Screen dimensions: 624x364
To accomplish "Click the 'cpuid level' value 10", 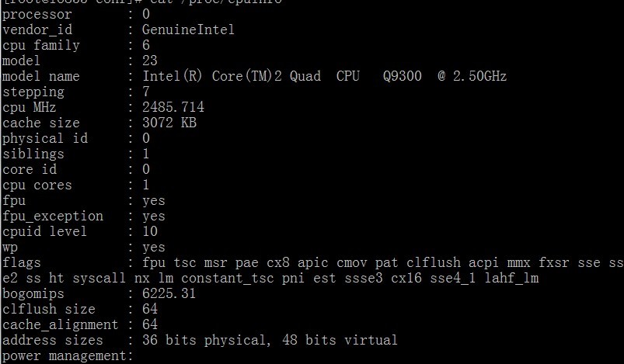I will (x=150, y=231).
